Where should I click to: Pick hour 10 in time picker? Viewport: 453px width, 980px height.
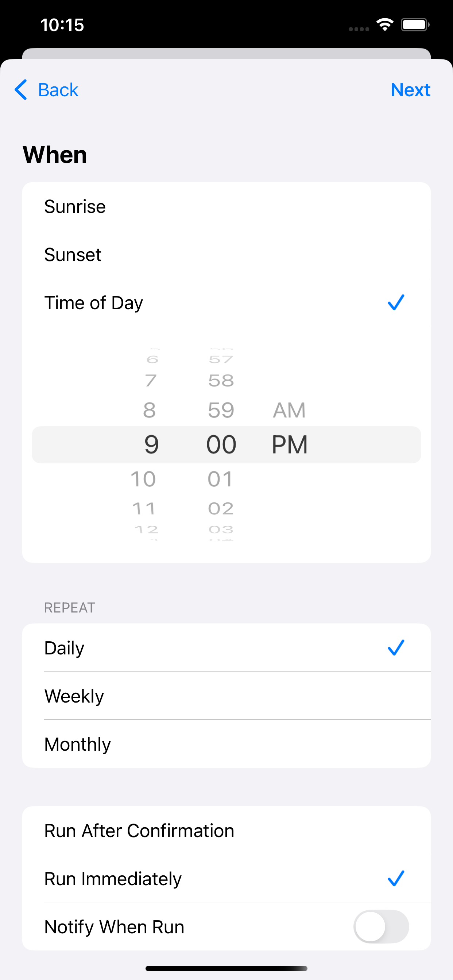[143, 479]
